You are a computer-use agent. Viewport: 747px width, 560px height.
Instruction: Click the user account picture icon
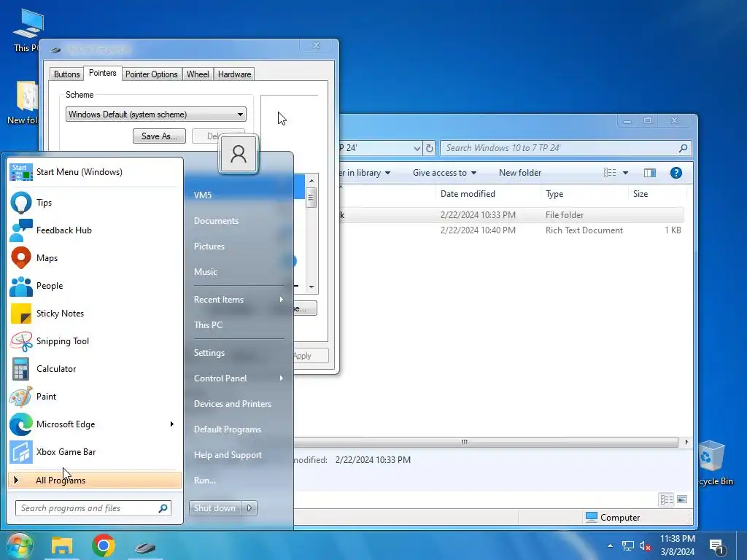[x=239, y=155]
